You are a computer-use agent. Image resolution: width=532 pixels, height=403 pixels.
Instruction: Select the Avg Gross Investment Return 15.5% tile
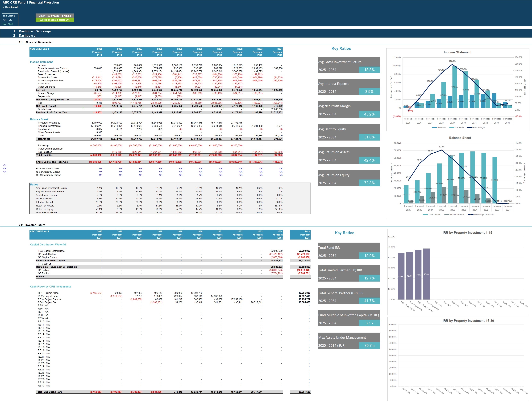[x=349, y=65]
